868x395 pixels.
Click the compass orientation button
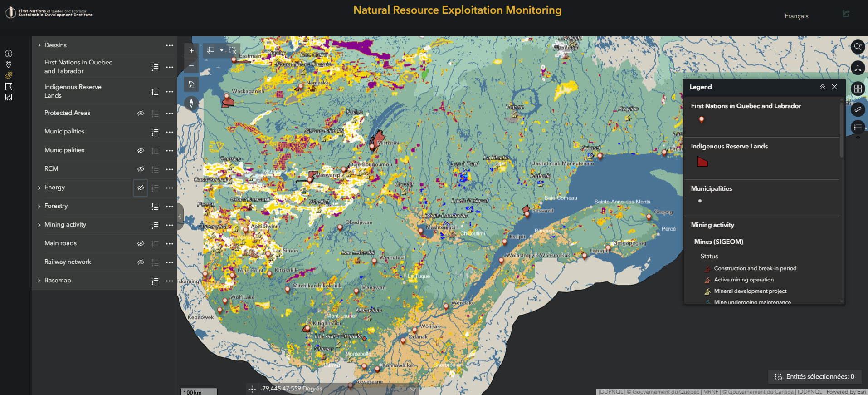pyautogui.click(x=191, y=104)
